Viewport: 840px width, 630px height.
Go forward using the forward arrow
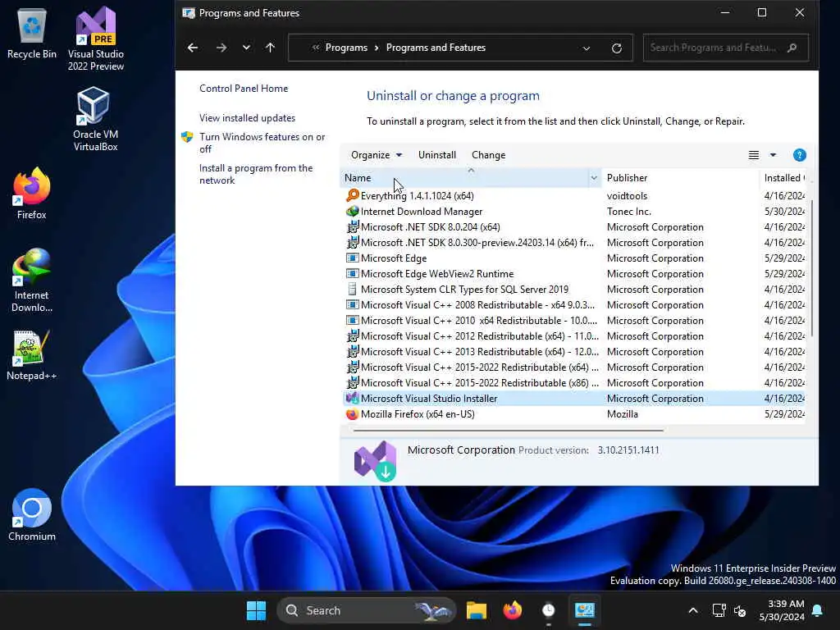pos(221,48)
